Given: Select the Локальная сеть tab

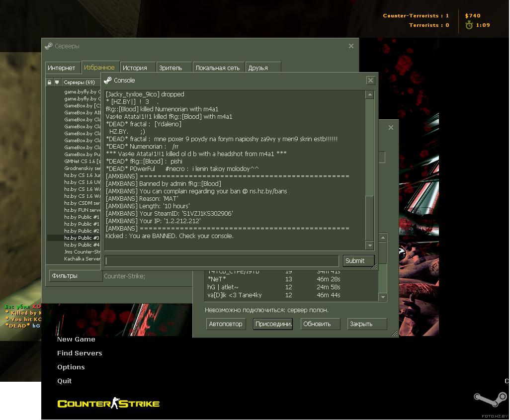Looking at the screenshot, I should 218,68.
